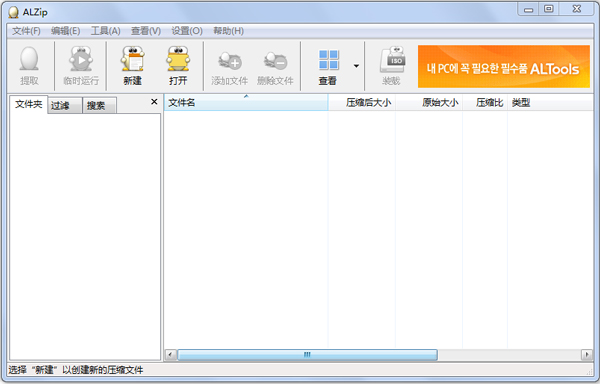Image resolution: width=600 pixels, height=384 pixels.
Task: Close the left folder panel
Action: pos(154,102)
